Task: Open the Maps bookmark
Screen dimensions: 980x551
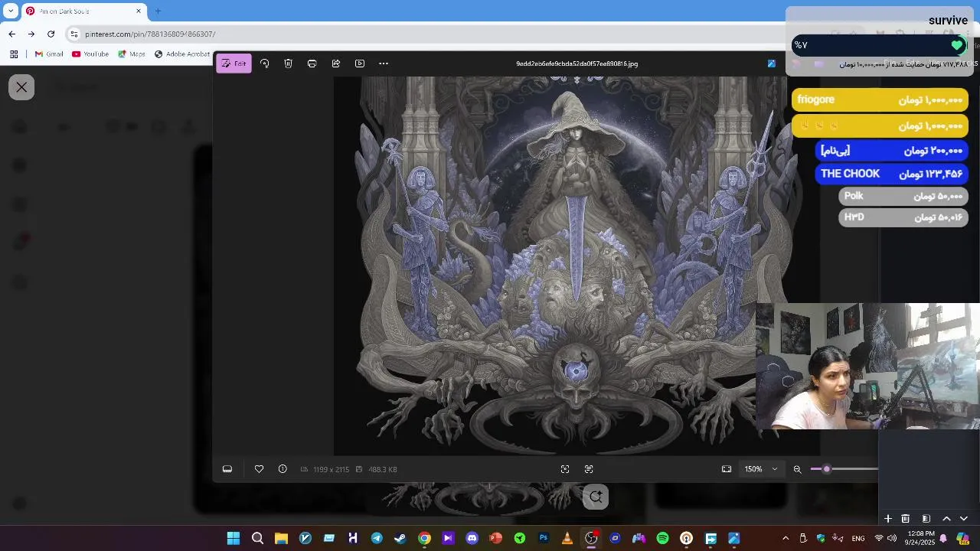Action: click(132, 54)
